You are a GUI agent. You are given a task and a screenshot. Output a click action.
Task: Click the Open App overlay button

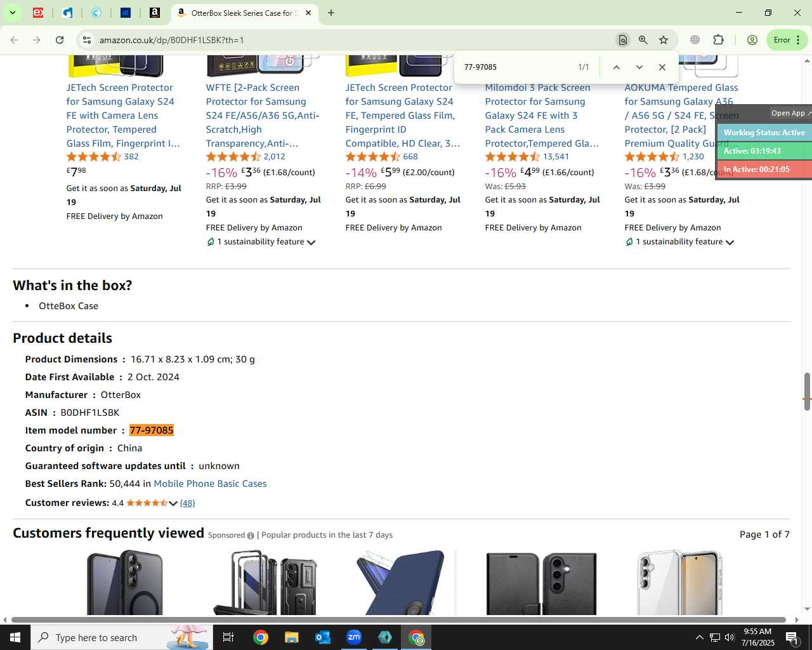(790, 113)
